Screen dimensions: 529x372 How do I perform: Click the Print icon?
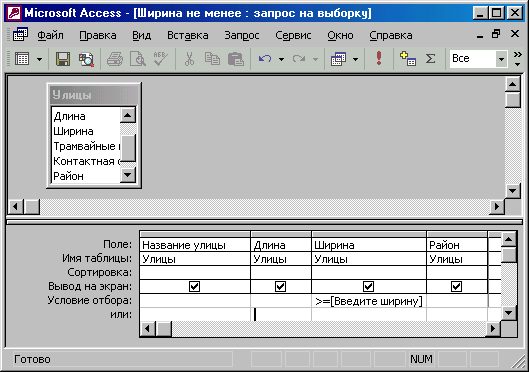click(x=115, y=59)
